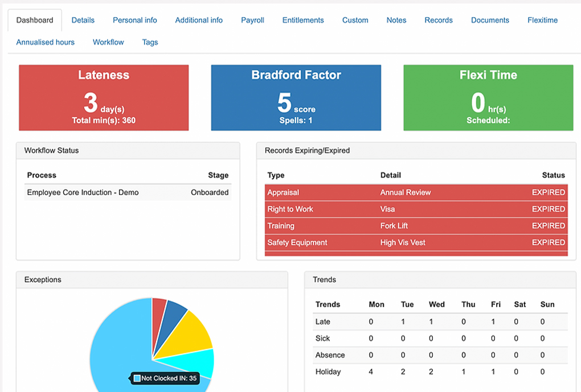Select the Right to Work record type
The width and height of the screenshot is (581, 392).
290,209
